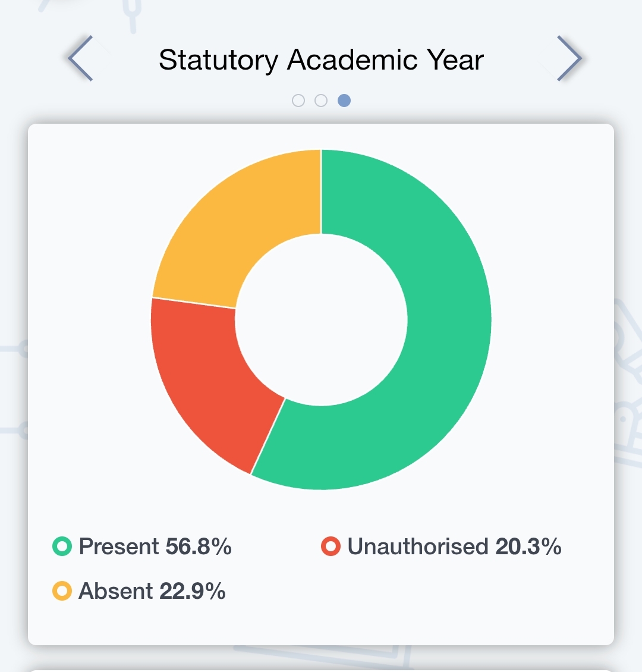Image resolution: width=642 pixels, height=672 pixels.
Task: Tap the Statutory Academic Year title
Action: pos(321,60)
